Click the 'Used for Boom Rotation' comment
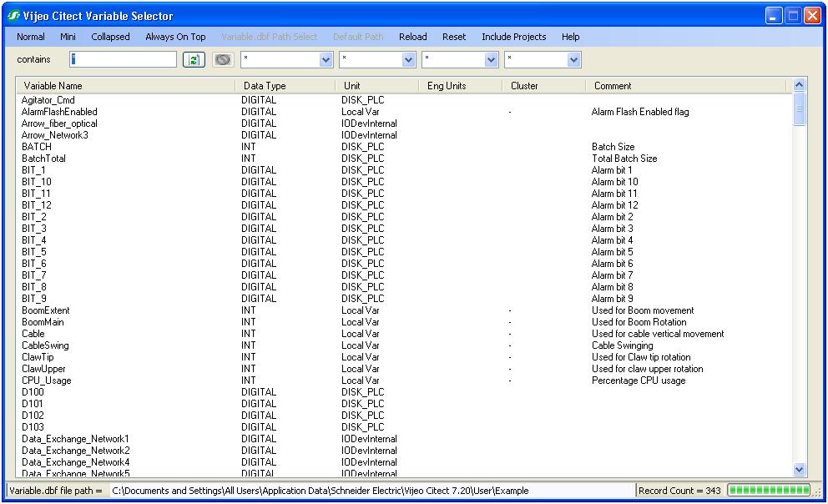This screenshot has height=504, width=828. pyautogui.click(x=639, y=322)
